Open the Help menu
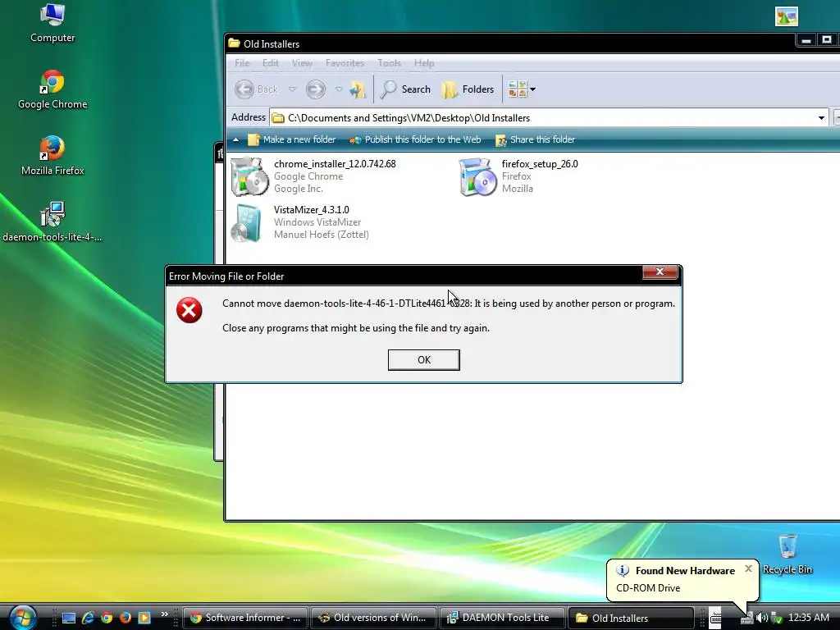This screenshot has height=630, width=840. pyautogui.click(x=424, y=63)
